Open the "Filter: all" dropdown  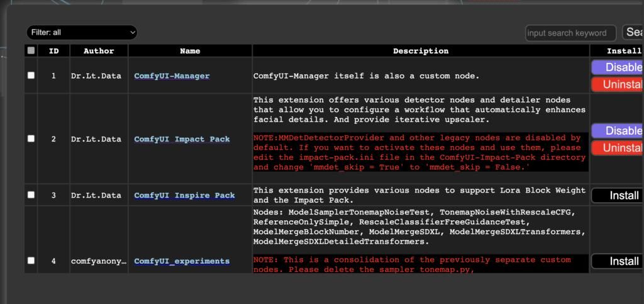click(82, 33)
